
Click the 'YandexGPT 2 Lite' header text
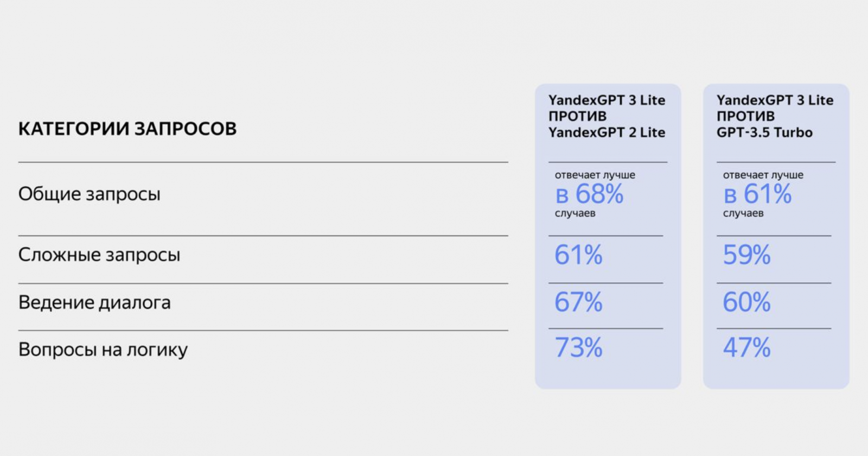[x=607, y=132]
